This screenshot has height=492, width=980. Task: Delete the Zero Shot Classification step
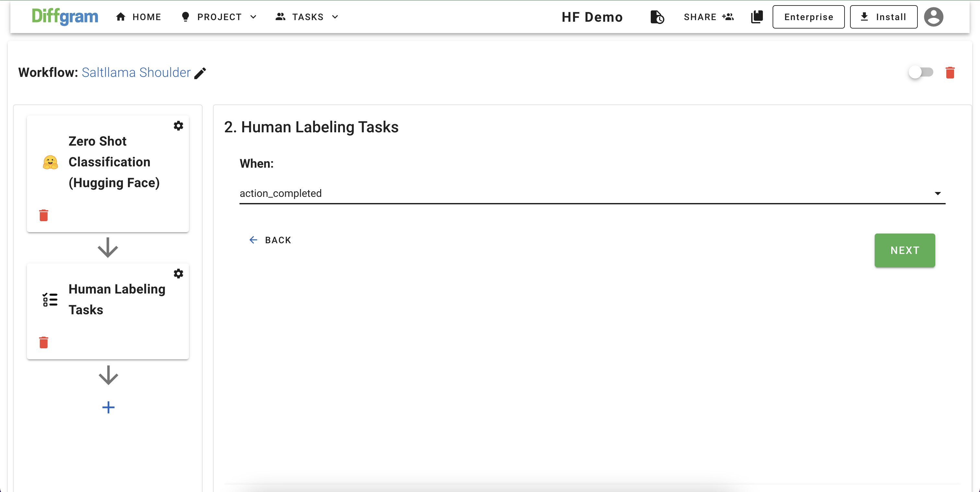tap(44, 215)
